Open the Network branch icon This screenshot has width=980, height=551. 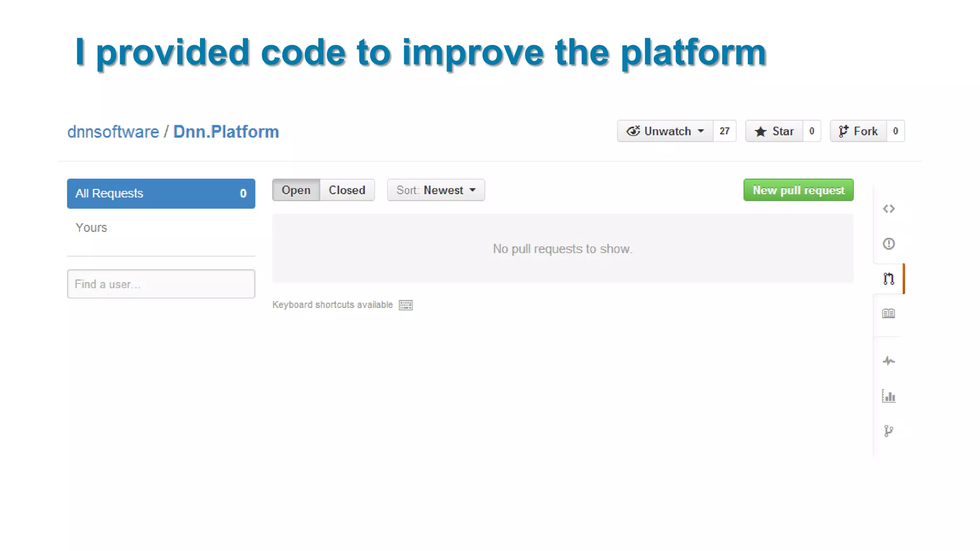point(889,431)
